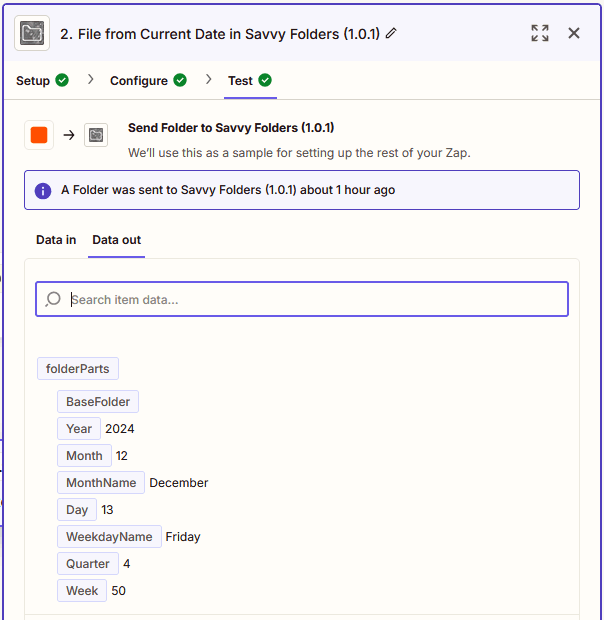The width and height of the screenshot is (604, 620).
Task: Click the arrow between the app icons
Action: [69, 135]
